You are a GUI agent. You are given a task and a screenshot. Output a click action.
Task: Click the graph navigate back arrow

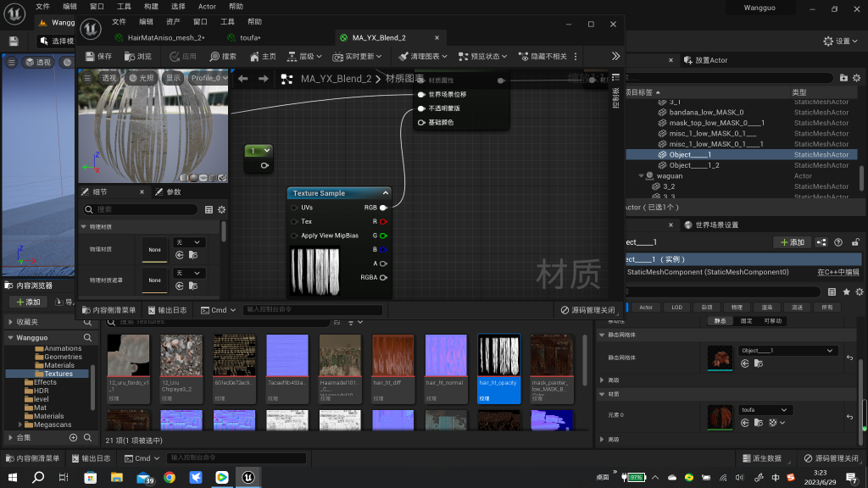tap(242, 79)
